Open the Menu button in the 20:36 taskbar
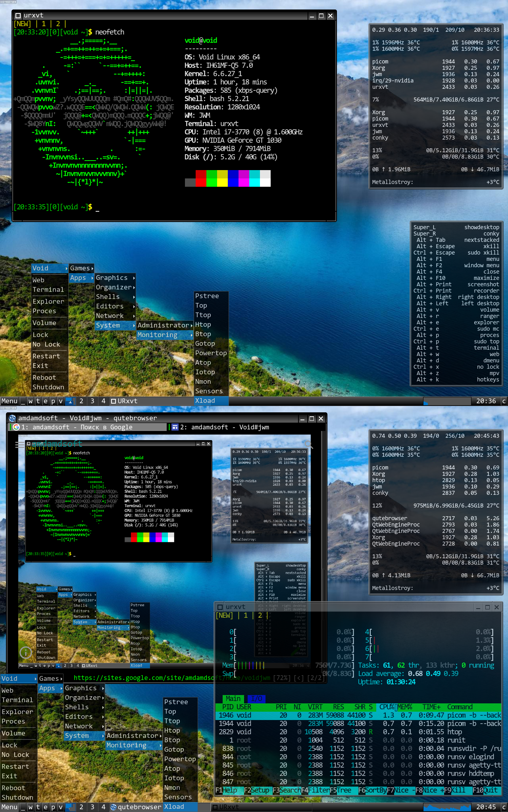The height and width of the screenshot is (812, 508). [9, 401]
